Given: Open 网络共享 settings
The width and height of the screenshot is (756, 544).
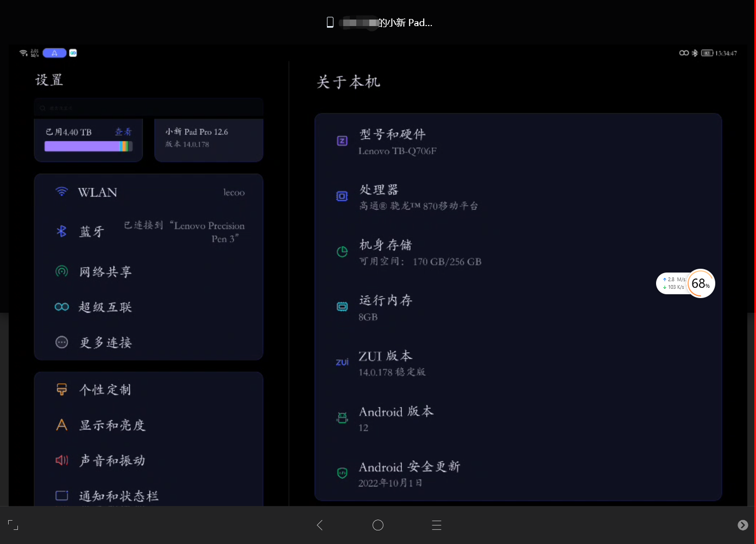Looking at the screenshot, I should 149,271.
